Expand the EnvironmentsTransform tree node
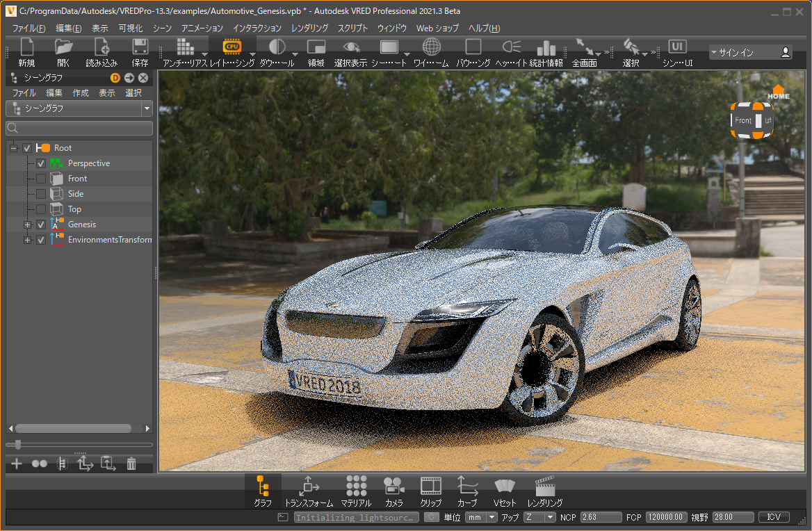Image resolution: width=812 pixels, height=531 pixels. (x=28, y=240)
